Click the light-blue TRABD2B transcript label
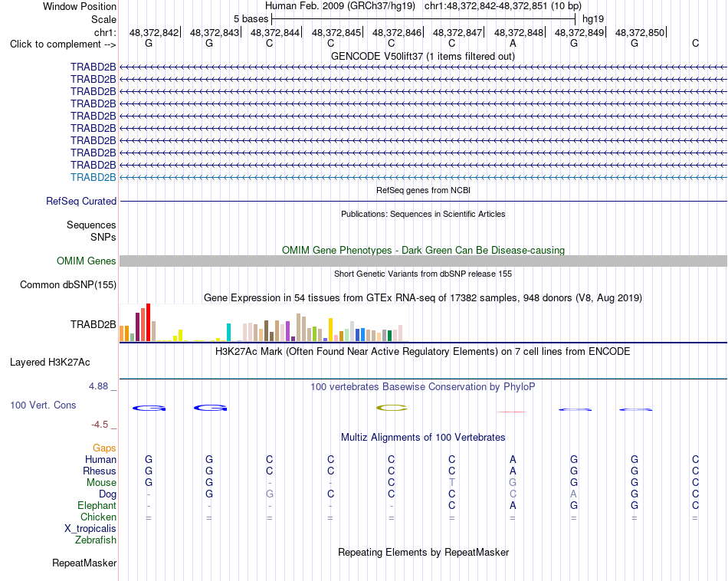Viewport: 728px width, 581px height. pos(93,177)
